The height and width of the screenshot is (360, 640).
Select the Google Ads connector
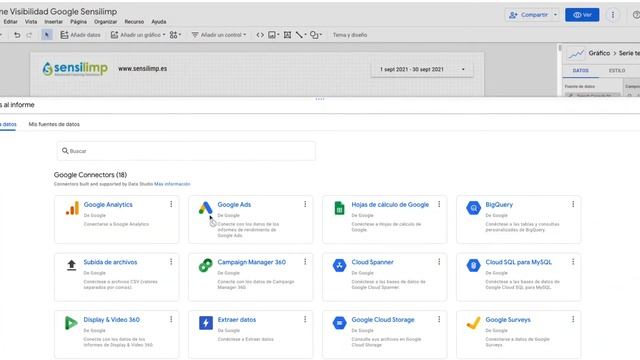tap(250, 220)
